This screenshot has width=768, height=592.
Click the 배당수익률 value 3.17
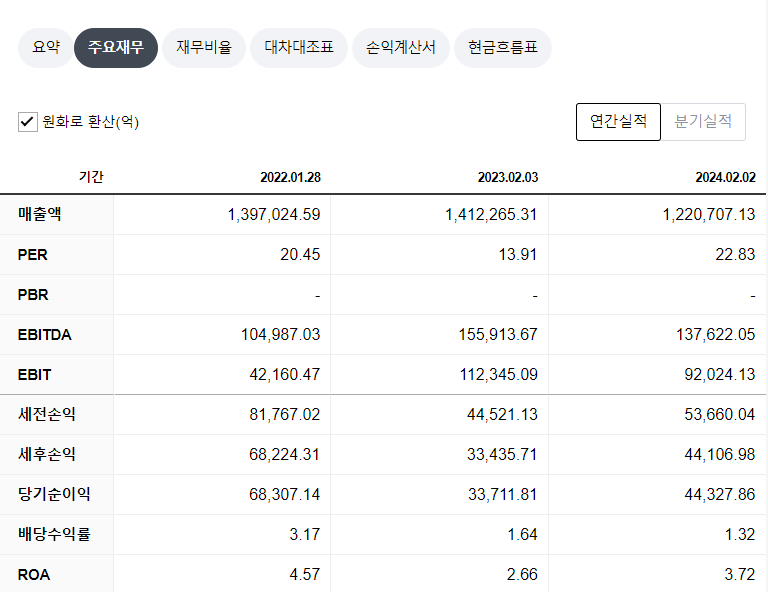305,534
